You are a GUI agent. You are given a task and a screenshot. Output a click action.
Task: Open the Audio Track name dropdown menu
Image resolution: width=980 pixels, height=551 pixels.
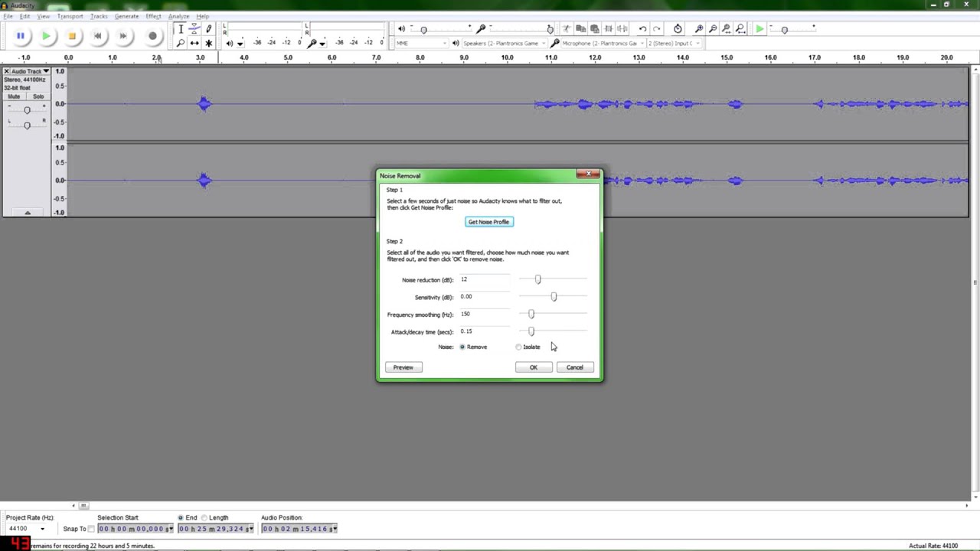(x=30, y=71)
